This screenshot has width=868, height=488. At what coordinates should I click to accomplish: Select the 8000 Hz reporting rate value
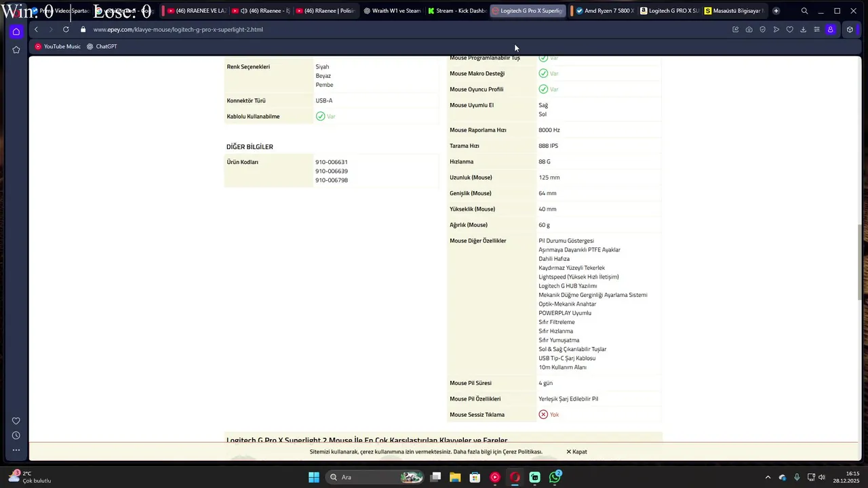coord(549,130)
